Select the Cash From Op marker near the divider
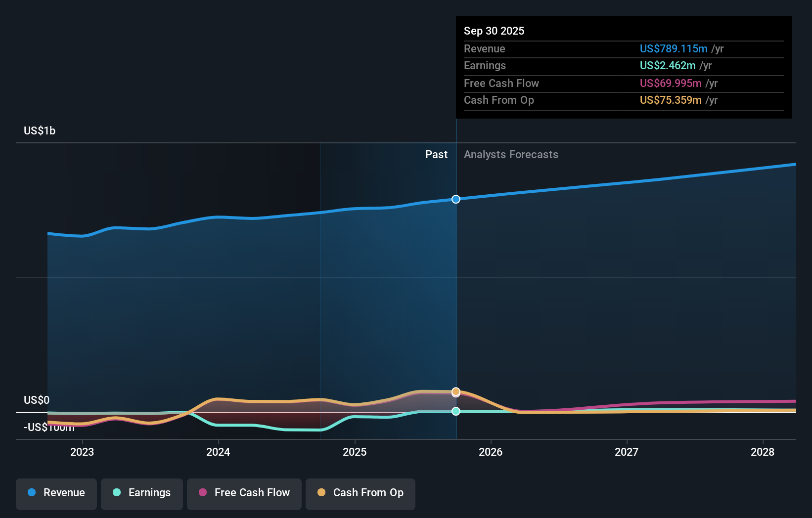The width and height of the screenshot is (812, 518). pos(455,391)
